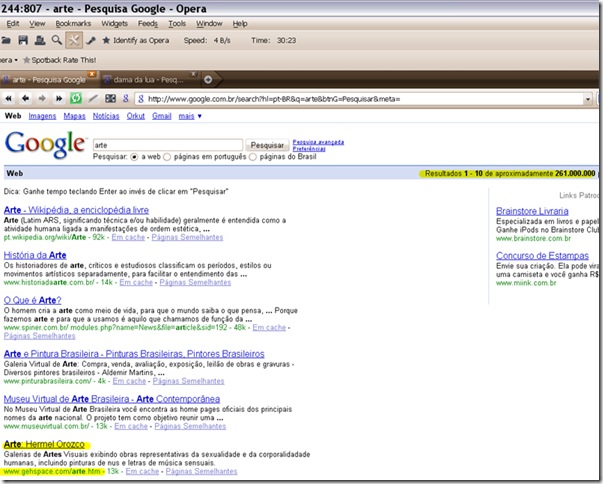Switch to arte - Pesquisa Google tab

(x=48, y=80)
